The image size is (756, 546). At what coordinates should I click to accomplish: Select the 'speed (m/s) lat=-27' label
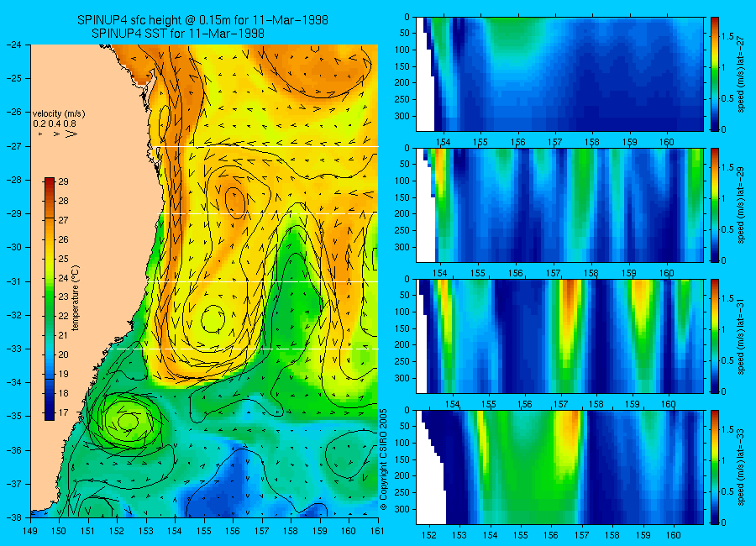point(742,74)
